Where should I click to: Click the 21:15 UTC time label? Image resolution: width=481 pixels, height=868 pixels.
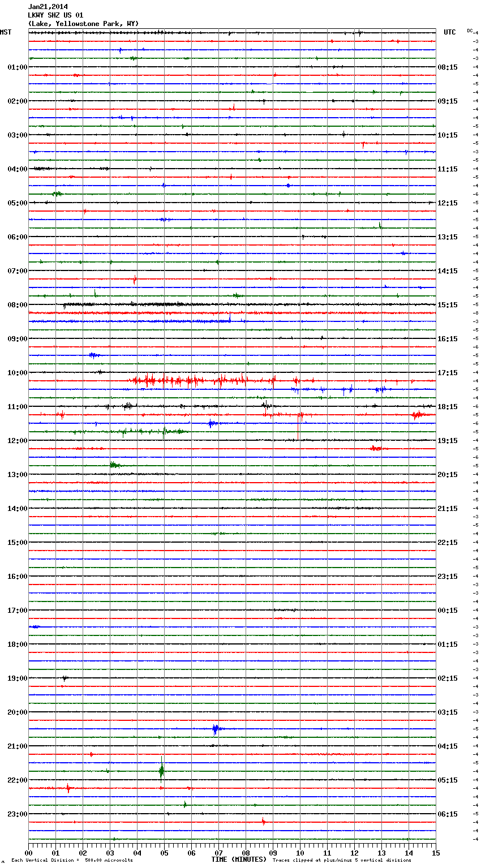coord(448,509)
